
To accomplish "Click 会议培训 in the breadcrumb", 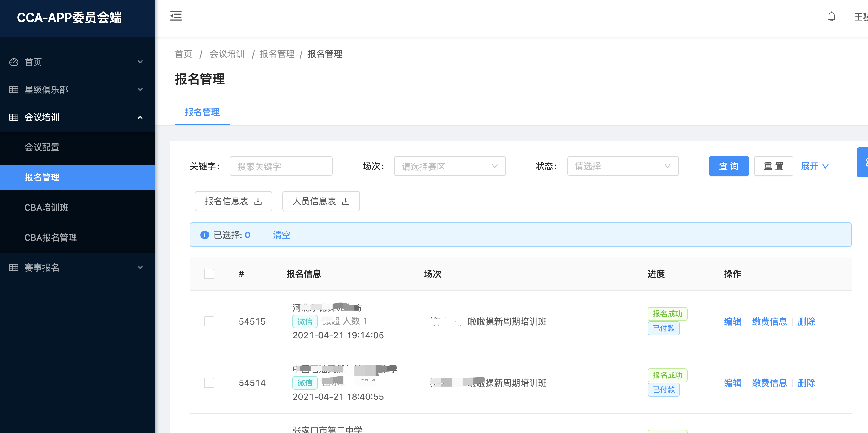I will point(227,54).
